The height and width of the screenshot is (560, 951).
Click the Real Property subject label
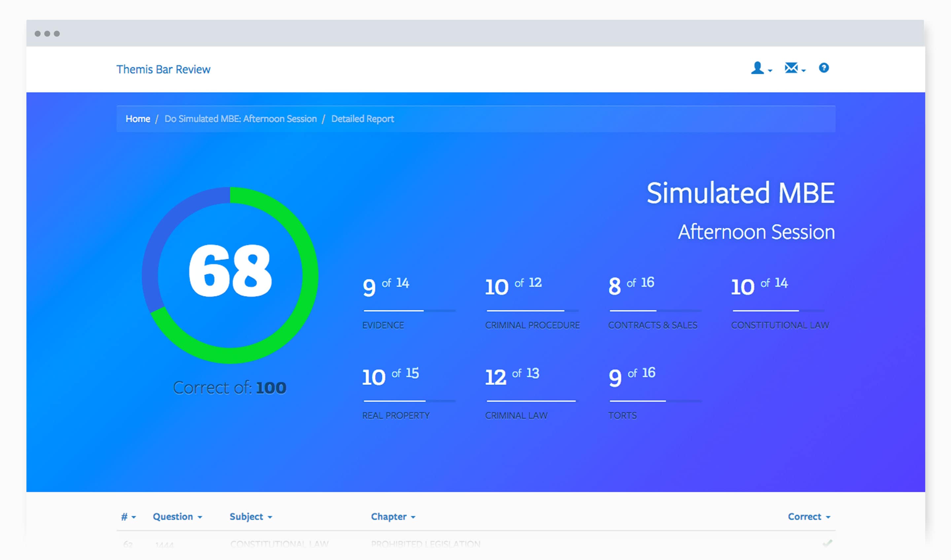point(396,415)
